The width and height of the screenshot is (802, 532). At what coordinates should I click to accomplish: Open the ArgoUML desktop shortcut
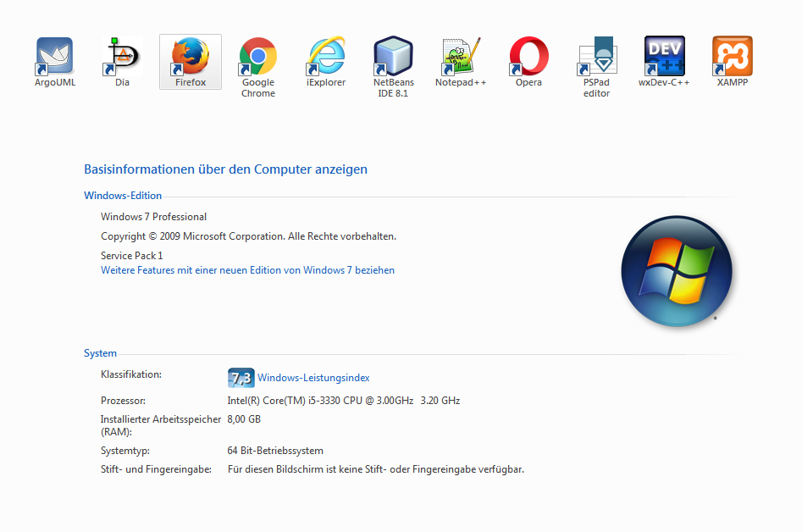[55, 58]
